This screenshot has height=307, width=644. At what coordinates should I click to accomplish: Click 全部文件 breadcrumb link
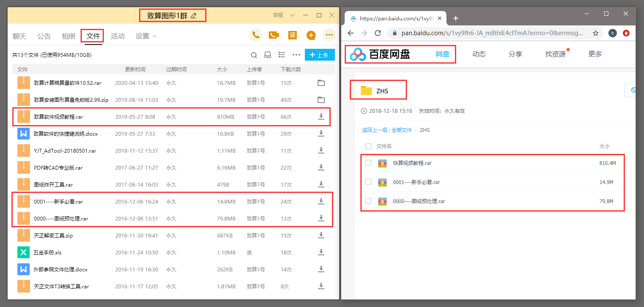(402, 130)
